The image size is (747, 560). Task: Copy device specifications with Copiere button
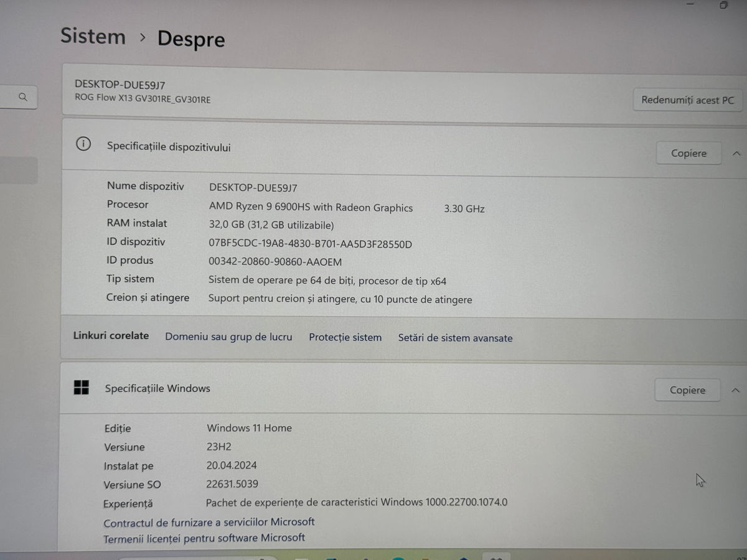(x=688, y=153)
